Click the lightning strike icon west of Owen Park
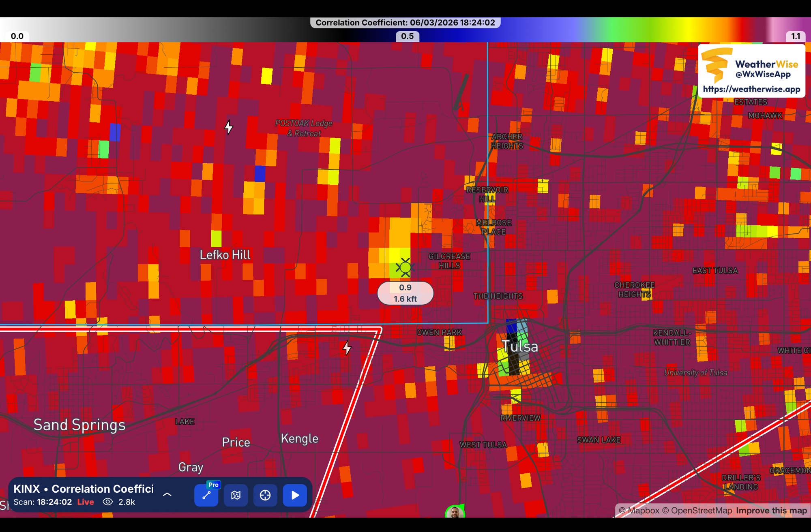This screenshot has height=532, width=811. point(347,348)
